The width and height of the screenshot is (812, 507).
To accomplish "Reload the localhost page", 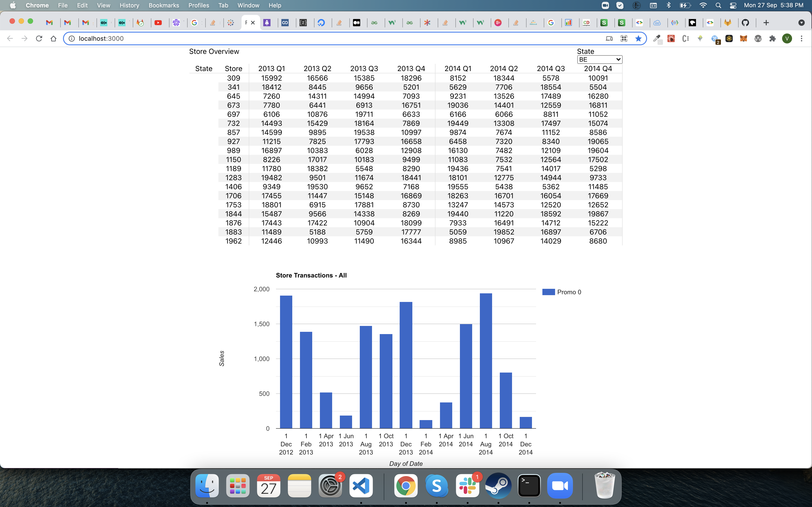I will pyautogui.click(x=39, y=38).
